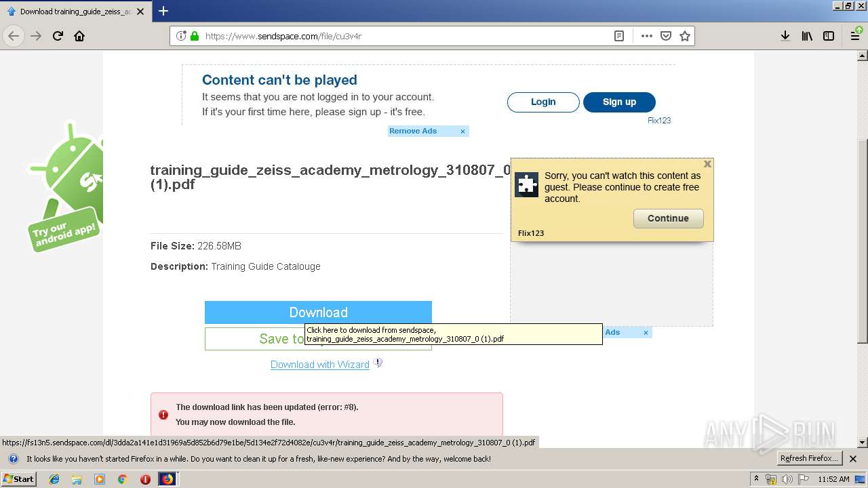Dismiss the Firefox refresh notification bar
This screenshot has width=868, height=488.
(853, 459)
